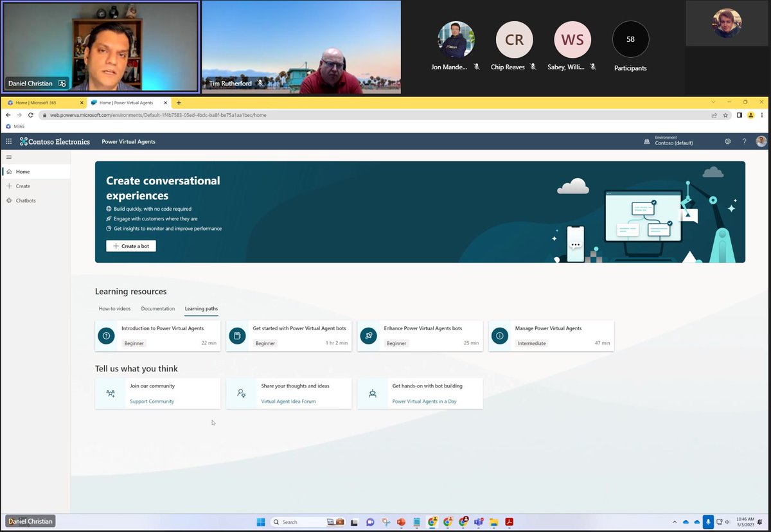Image resolution: width=771 pixels, height=532 pixels.
Task: Open the Microsoft 365 app launcher waffle
Action: click(x=9, y=141)
